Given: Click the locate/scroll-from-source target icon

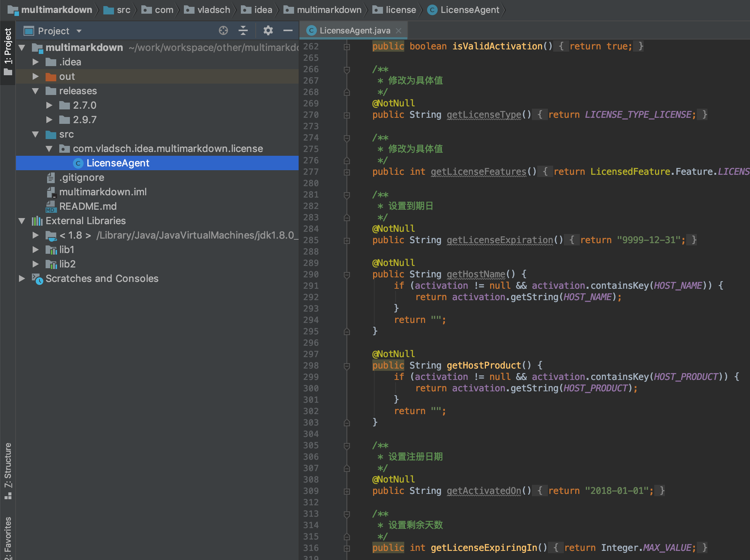Looking at the screenshot, I should [x=223, y=30].
